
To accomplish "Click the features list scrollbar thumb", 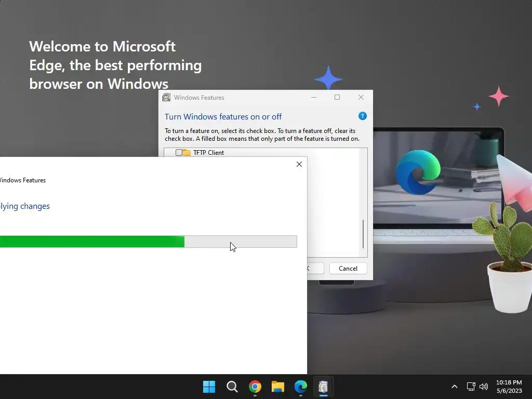I will (x=363, y=234).
